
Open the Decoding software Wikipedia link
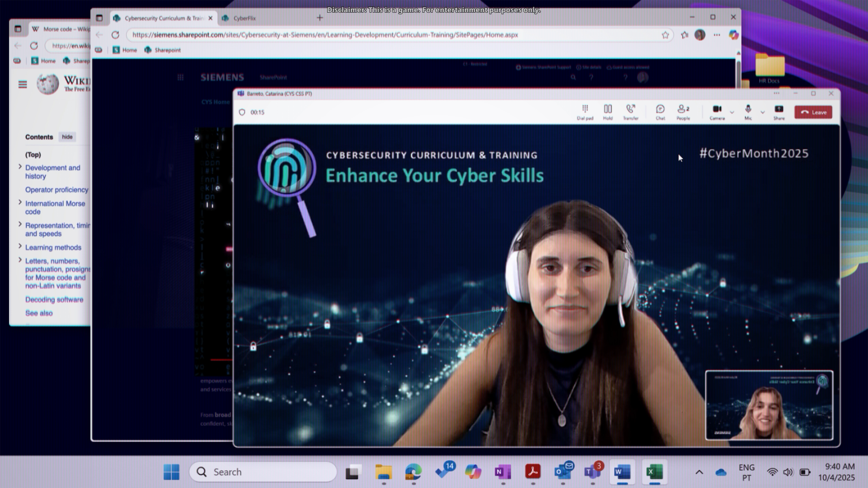(x=54, y=300)
